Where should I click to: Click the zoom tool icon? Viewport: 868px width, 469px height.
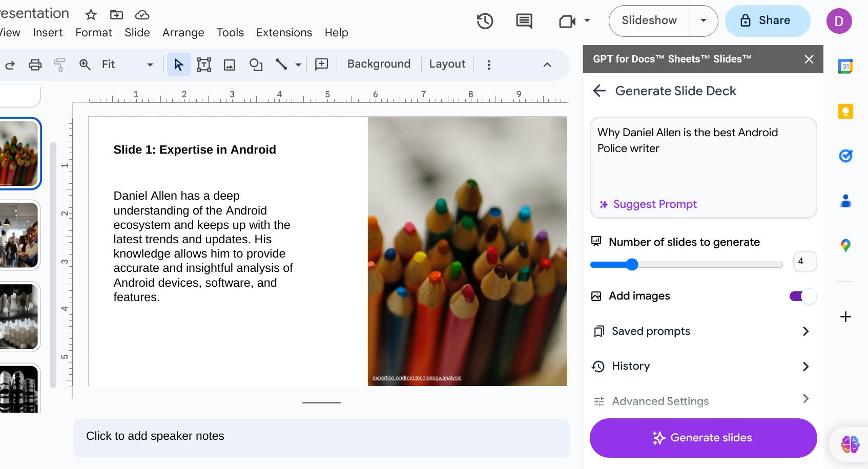[85, 65]
